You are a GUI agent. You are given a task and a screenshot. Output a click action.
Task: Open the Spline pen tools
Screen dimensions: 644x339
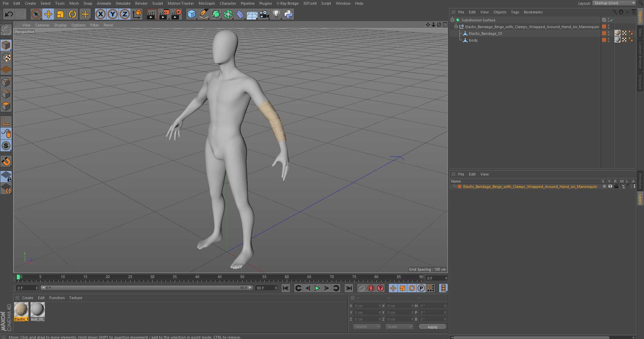(204, 14)
